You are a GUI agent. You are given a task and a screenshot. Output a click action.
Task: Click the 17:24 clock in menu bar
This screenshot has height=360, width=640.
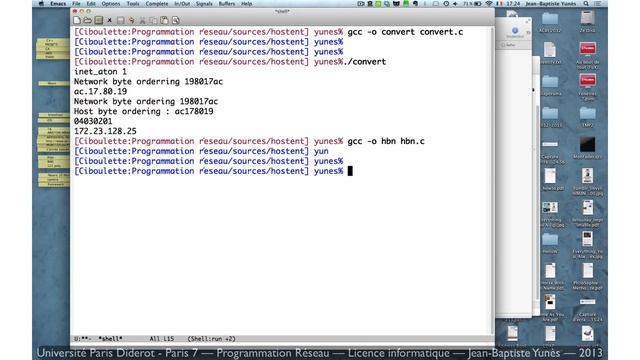pos(513,4)
